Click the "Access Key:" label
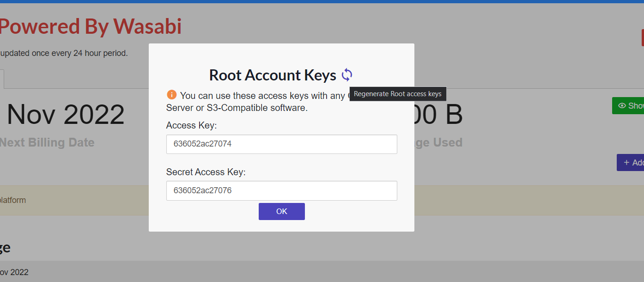644x282 pixels. tap(191, 125)
